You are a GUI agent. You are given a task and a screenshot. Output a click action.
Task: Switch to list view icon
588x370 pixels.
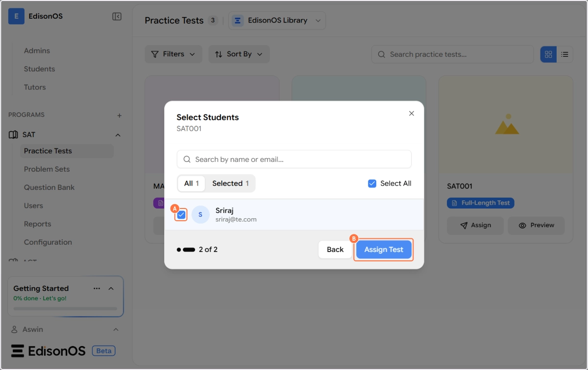coord(564,54)
